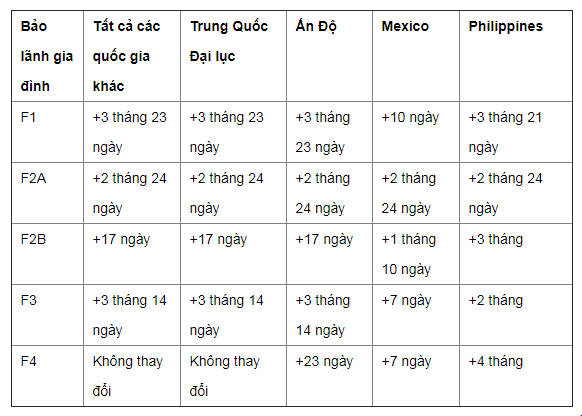Click the 'Bảo lãnh gia đình' header cell

[48, 56]
